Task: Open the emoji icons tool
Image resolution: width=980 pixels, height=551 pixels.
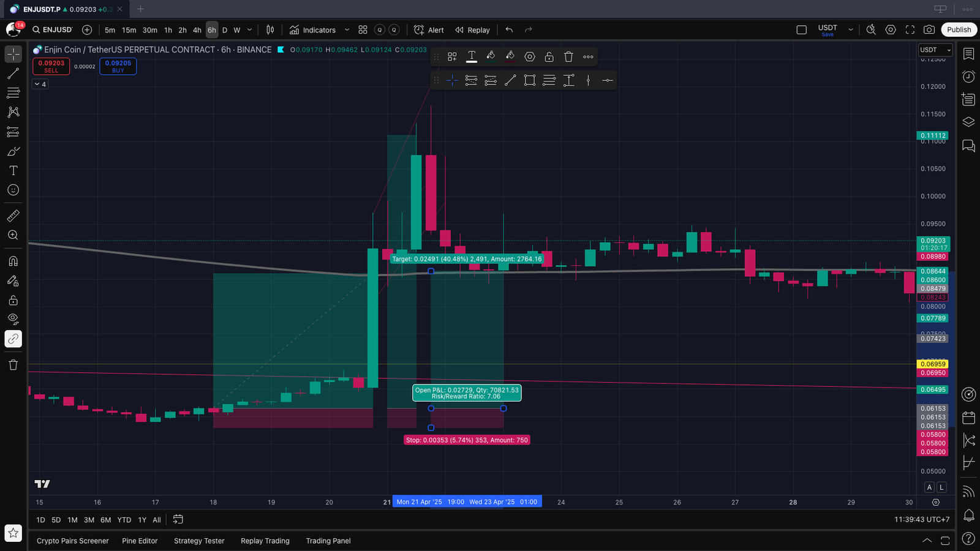Action: (x=13, y=190)
